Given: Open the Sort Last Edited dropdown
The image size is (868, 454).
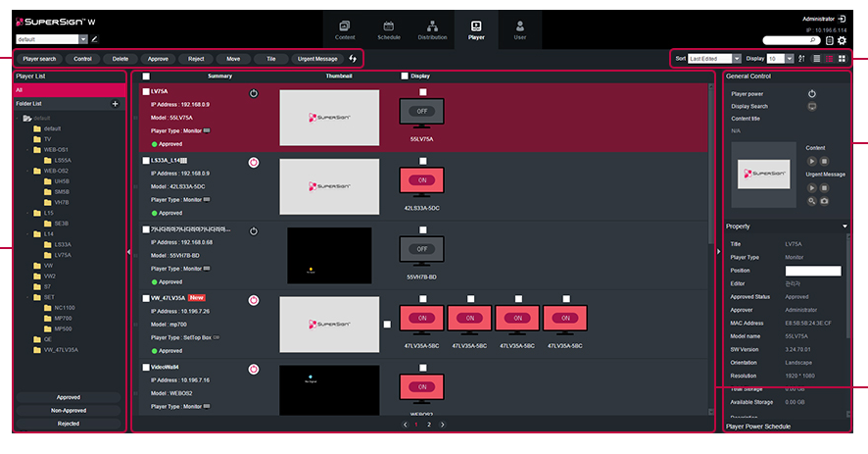Looking at the screenshot, I should [714, 59].
